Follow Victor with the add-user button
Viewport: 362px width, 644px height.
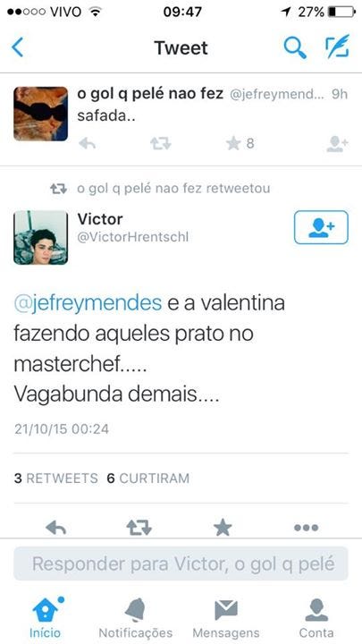point(321,227)
